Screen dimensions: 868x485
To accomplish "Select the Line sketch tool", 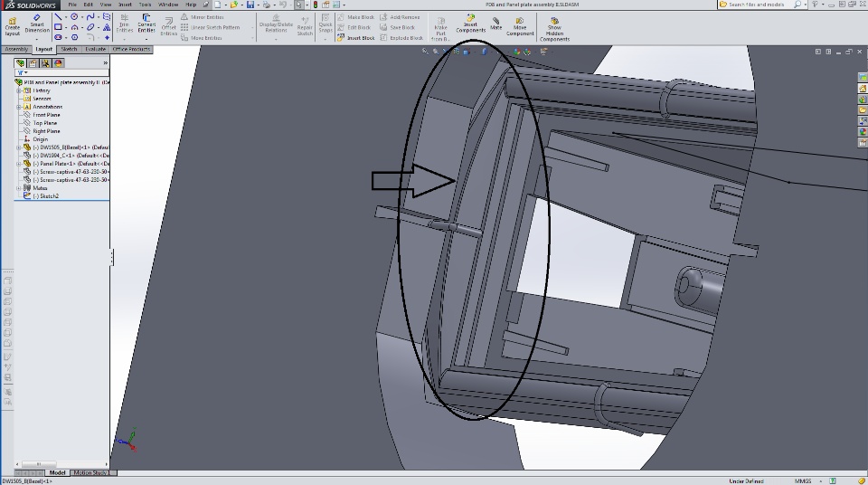I will point(58,16).
